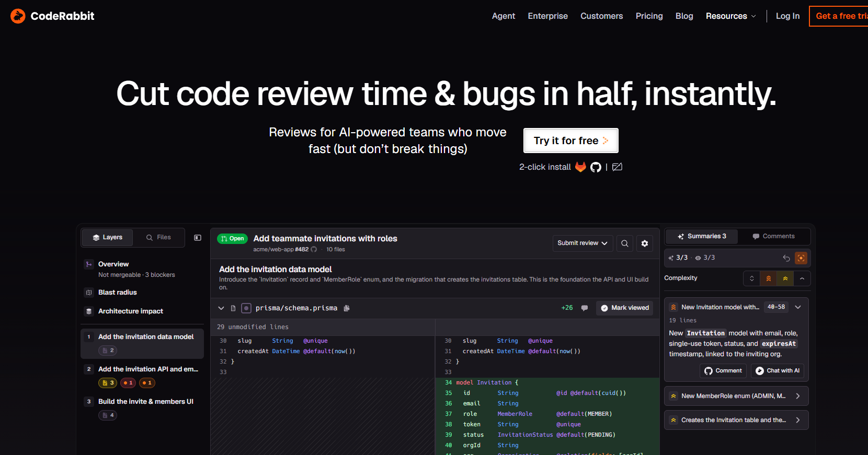The image size is (868, 455).
Task: Toggle the yellow medium-complexity filter
Action: 785,278
